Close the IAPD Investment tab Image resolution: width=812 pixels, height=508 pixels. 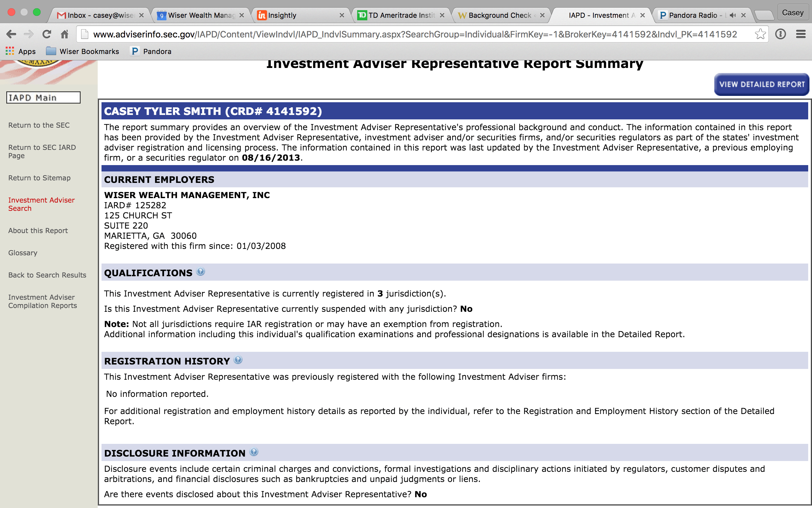pos(642,15)
